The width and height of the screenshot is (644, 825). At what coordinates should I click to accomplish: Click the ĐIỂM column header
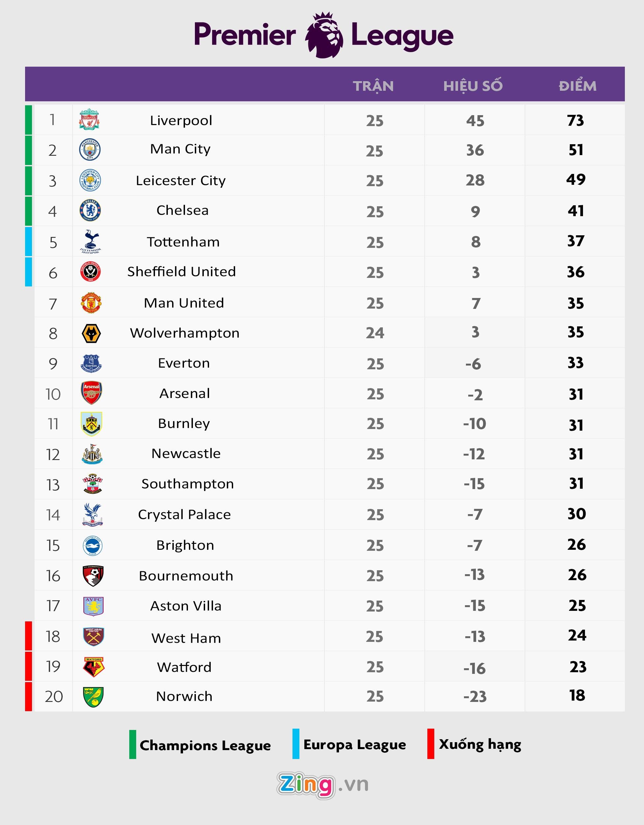pos(578,86)
